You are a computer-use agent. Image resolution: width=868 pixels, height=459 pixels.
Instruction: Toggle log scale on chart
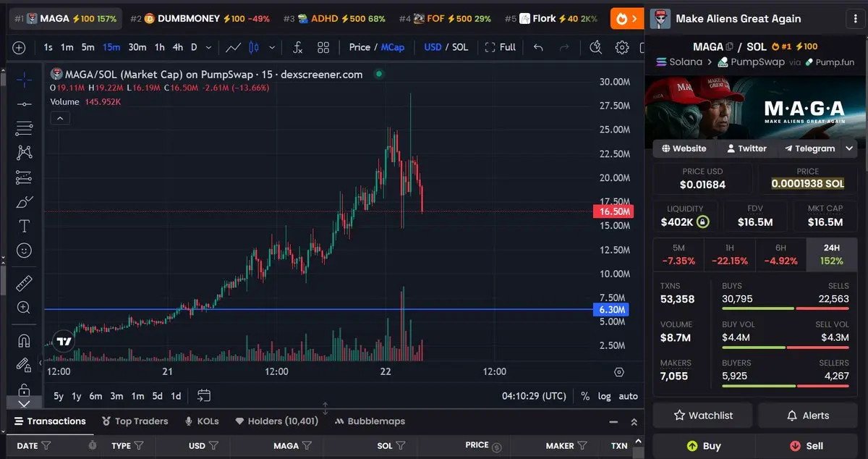pos(604,396)
